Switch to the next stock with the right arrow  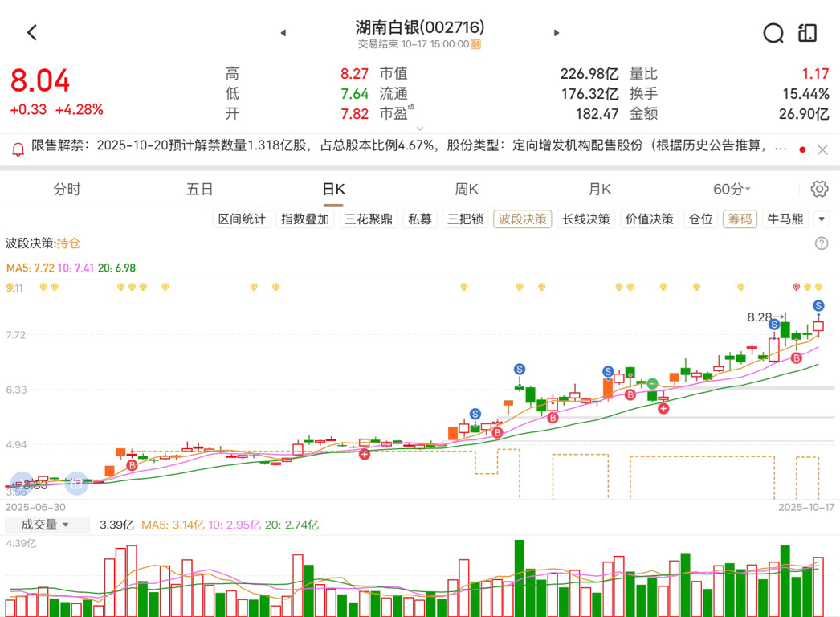557,33
